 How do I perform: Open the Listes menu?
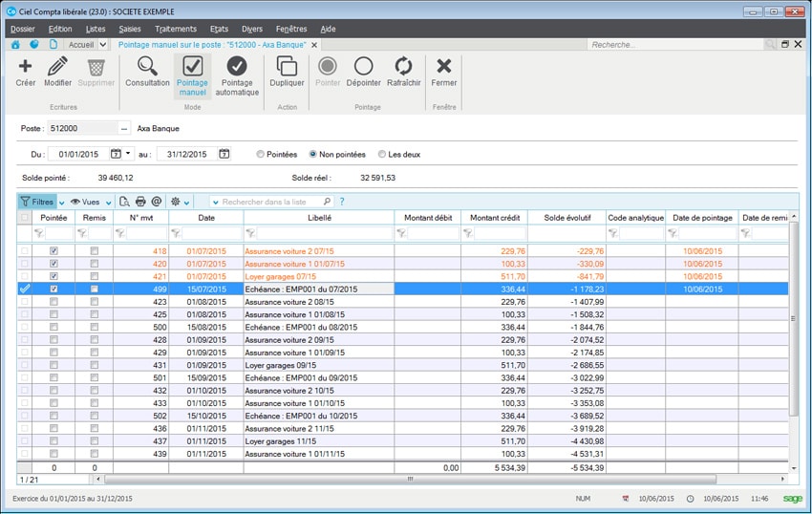[x=96, y=29]
